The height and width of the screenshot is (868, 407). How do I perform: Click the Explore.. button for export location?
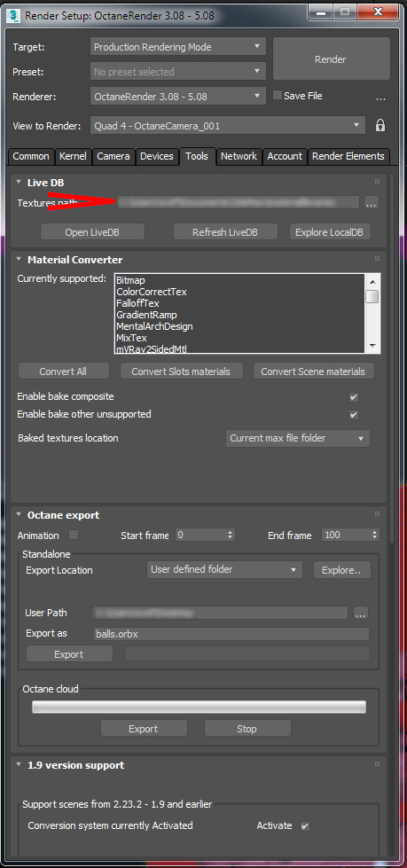[x=341, y=569]
